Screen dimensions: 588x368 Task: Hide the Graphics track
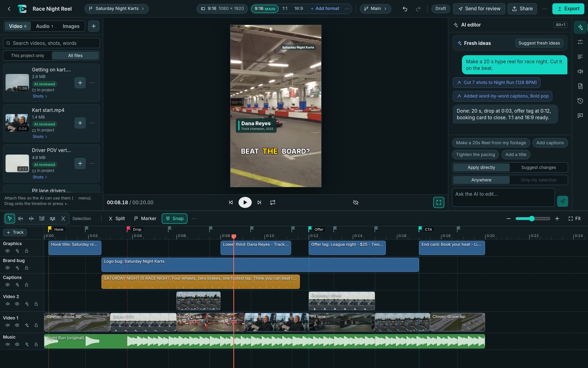click(x=7, y=251)
